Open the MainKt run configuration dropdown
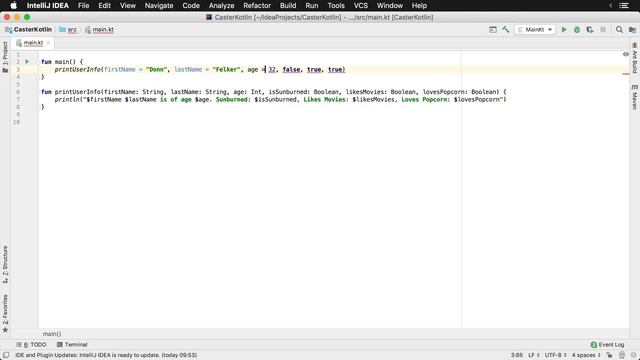This screenshot has height=360, width=640. click(x=535, y=29)
